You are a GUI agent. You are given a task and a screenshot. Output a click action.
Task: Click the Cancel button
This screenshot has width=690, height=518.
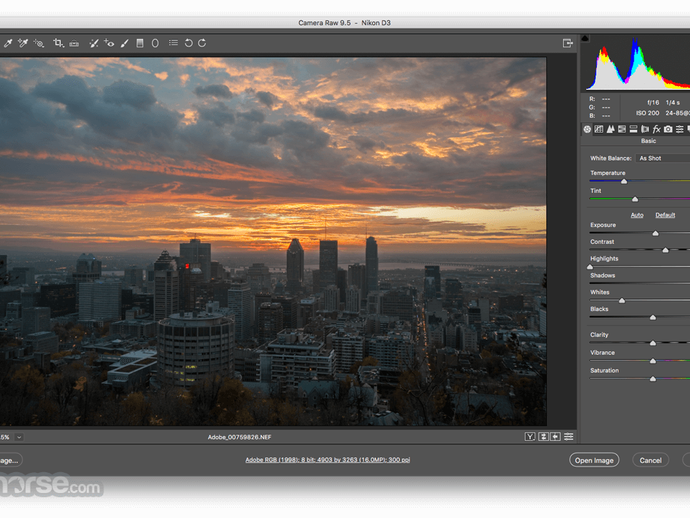click(x=650, y=460)
